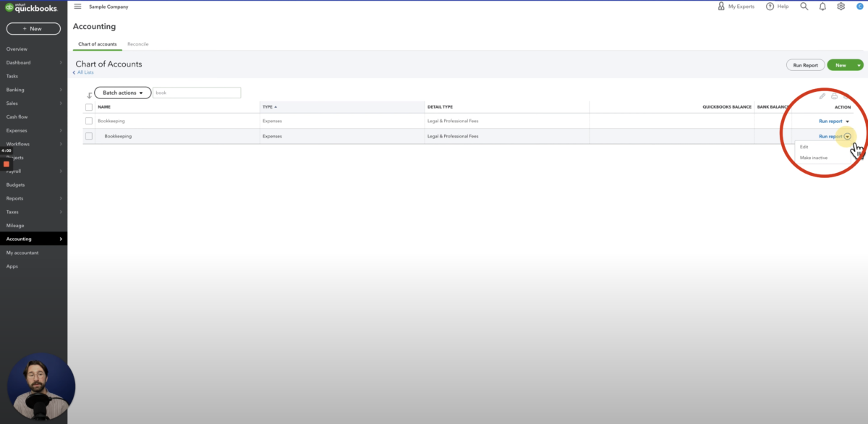
Task: Click the QUICKBOOKS BALANCE column header
Action: (x=727, y=107)
